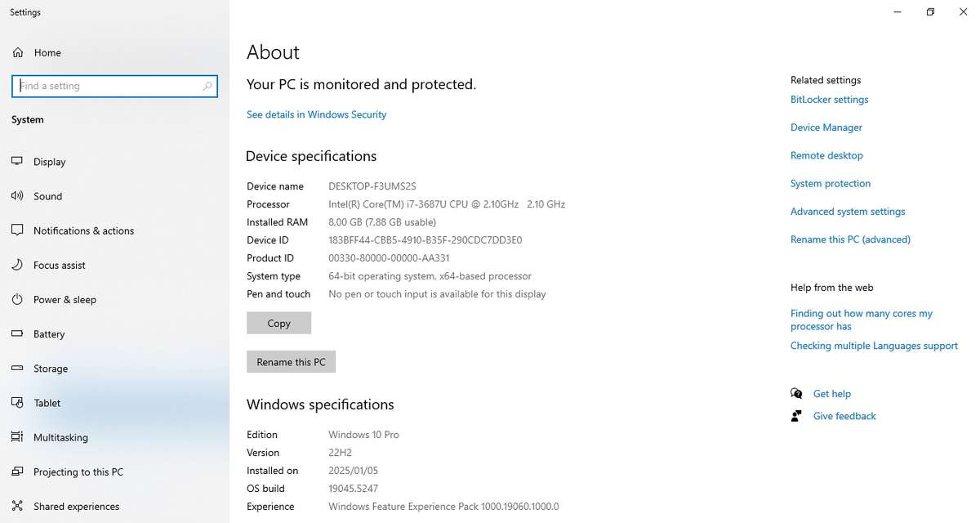This screenshot has width=980, height=523.
Task: Open Advanced system settings
Action: click(x=847, y=211)
